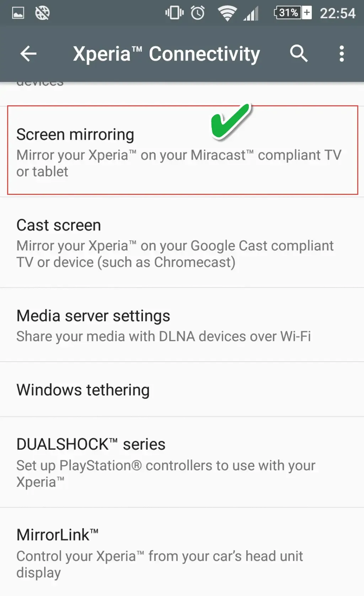Tap the back arrow in the header
364x596 pixels.
[x=28, y=54]
